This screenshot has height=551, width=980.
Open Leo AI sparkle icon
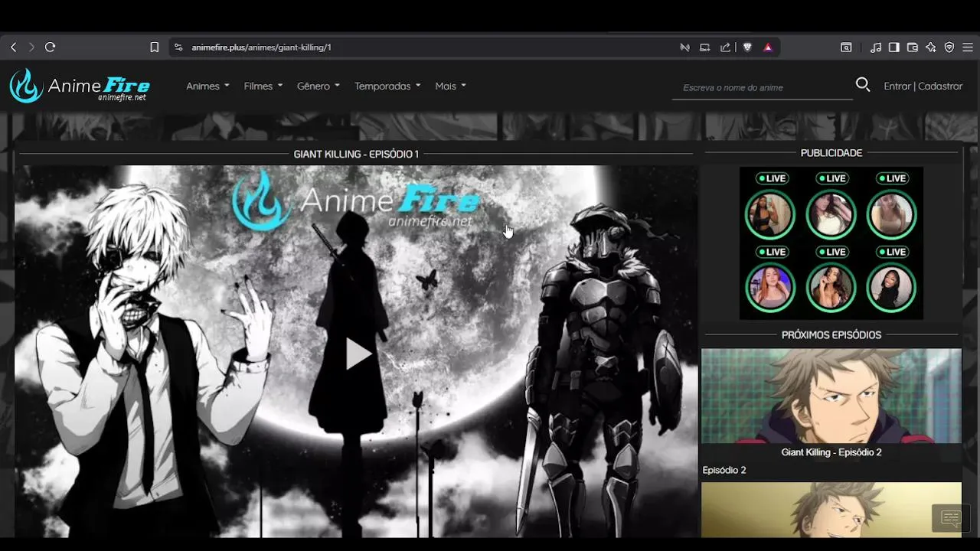point(931,47)
